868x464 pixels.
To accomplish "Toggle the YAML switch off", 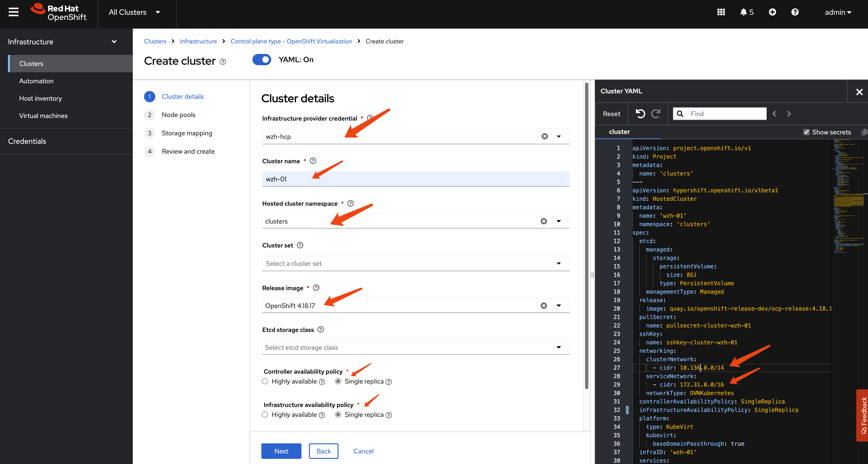I will [x=262, y=60].
